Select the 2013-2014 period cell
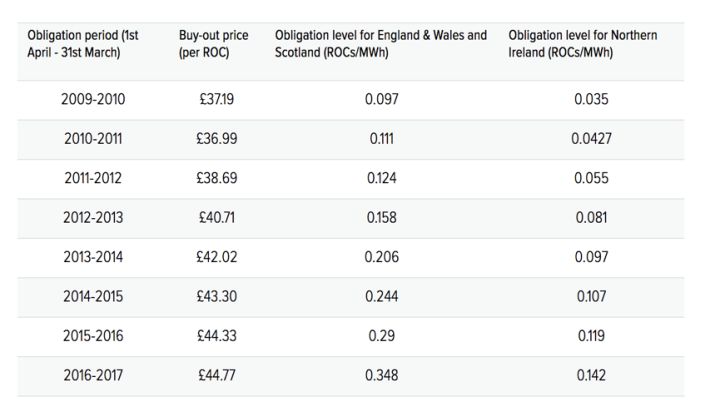This screenshot has width=720, height=416. tap(93, 257)
